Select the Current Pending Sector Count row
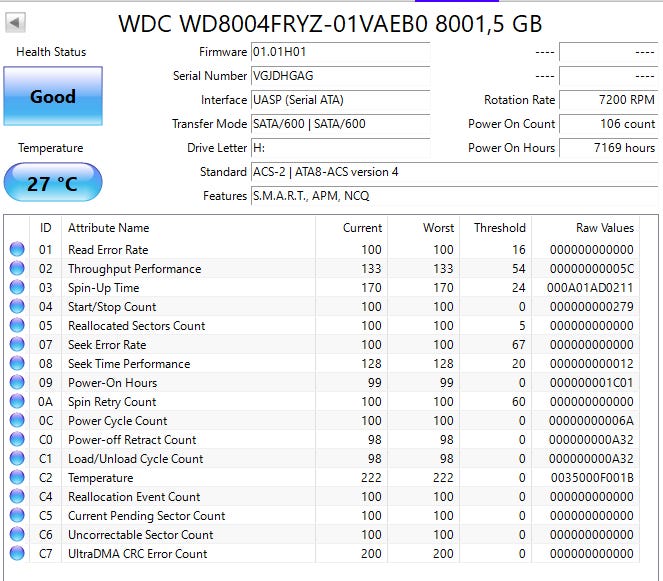Viewport: 663px width, 581px height. click(321, 515)
